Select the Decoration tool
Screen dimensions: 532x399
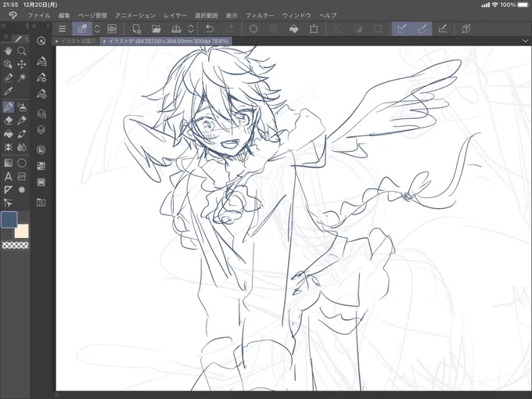pos(8,147)
